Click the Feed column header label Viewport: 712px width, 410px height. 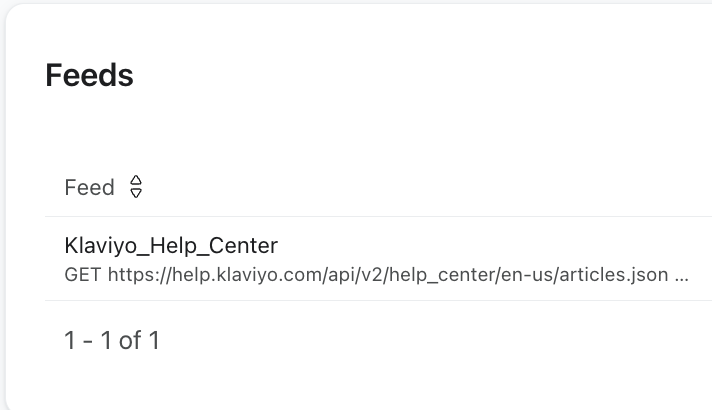point(89,187)
